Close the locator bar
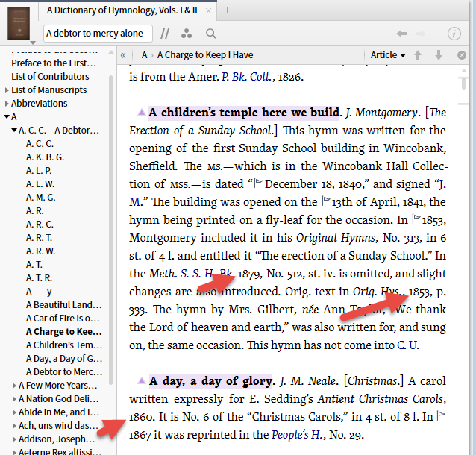The height and width of the screenshot is (455, 476). click(462, 55)
